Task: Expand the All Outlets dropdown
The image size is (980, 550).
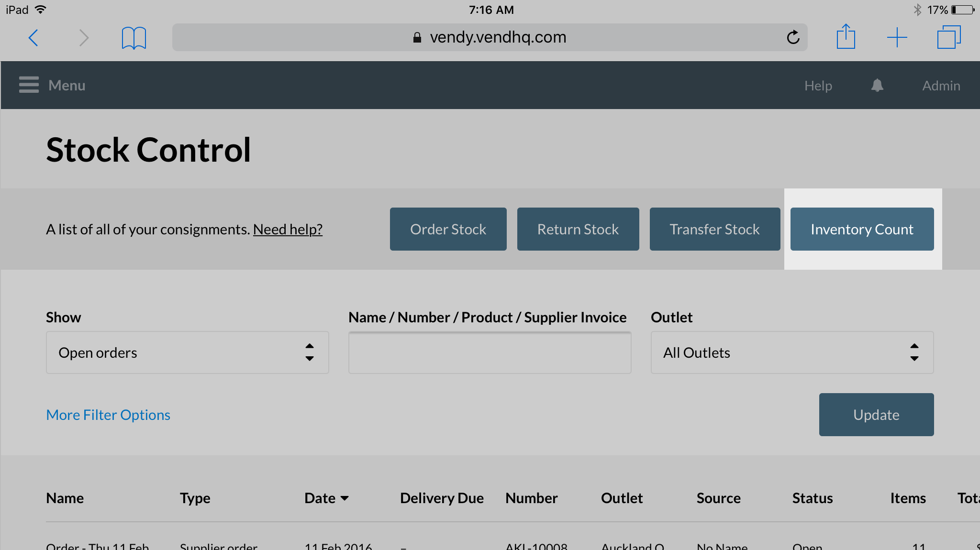Action: coord(792,352)
